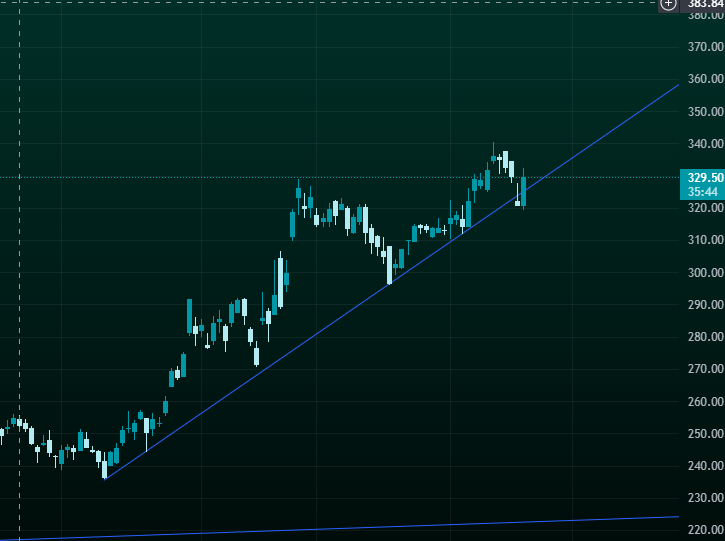The height and width of the screenshot is (541, 725).
Task: Click the current price label 329.50
Action: click(705, 178)
